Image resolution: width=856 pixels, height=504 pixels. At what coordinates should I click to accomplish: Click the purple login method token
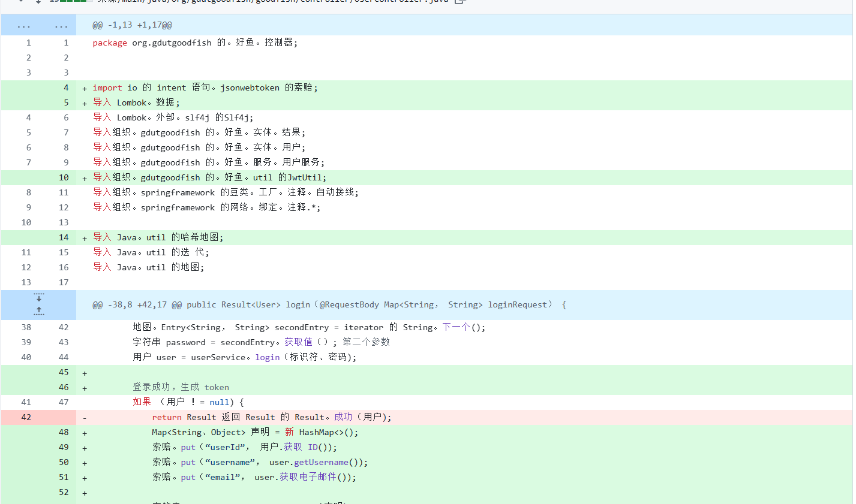coord(268,357)
